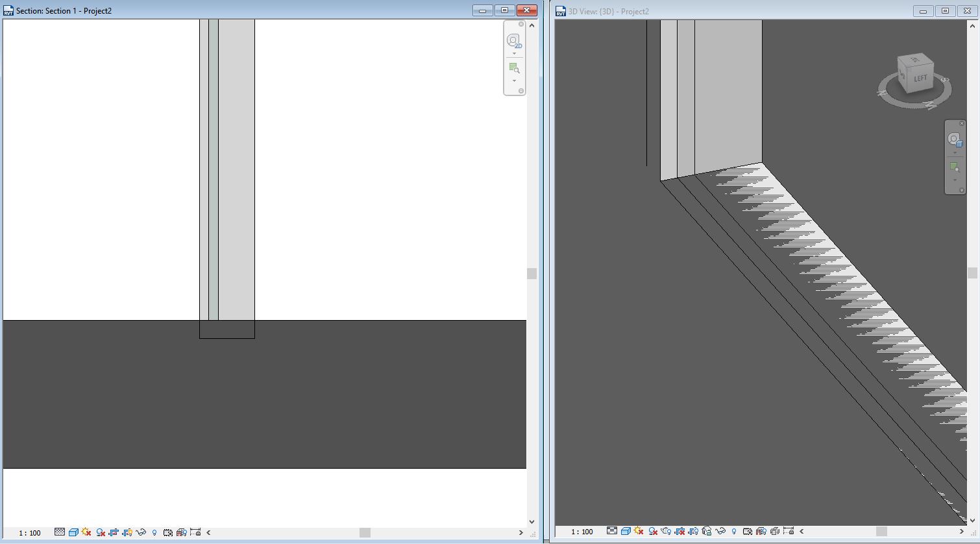Open the Zoom tool dropdown on navigation bar

515,80
